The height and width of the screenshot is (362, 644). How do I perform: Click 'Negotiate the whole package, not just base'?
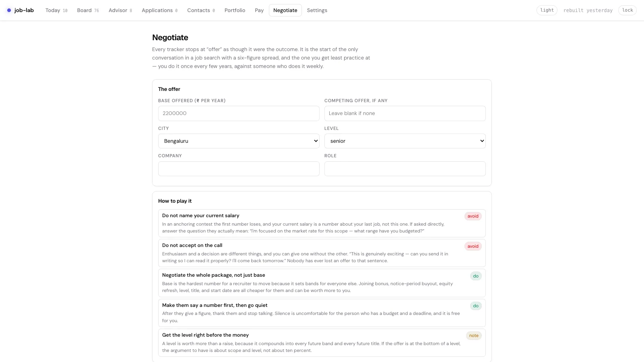click(x=213, y=275)
